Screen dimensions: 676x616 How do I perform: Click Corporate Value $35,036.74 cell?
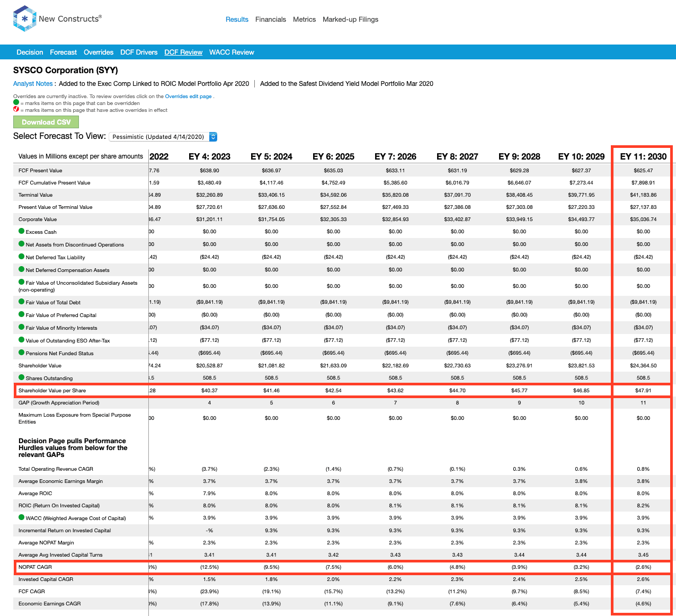point(643,219)
